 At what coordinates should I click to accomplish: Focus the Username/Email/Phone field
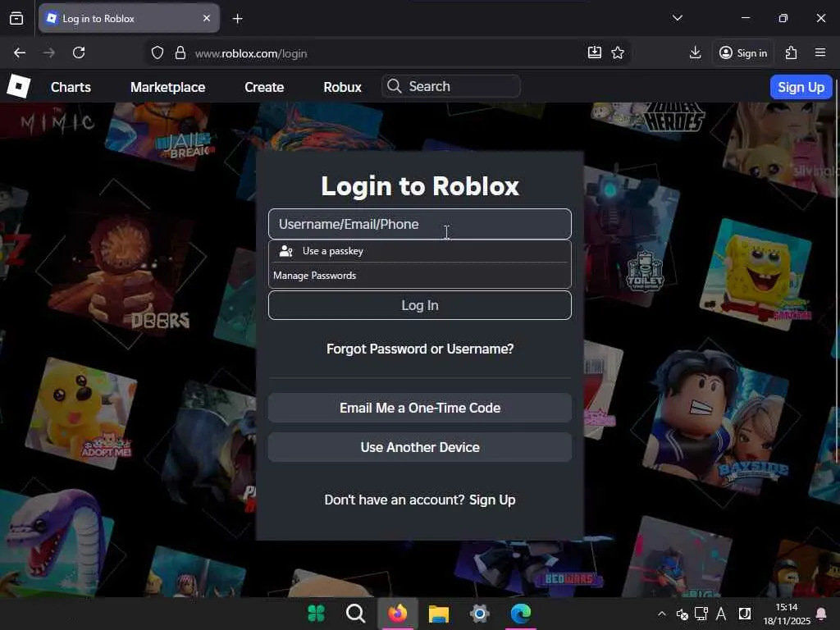coord(420,224)
